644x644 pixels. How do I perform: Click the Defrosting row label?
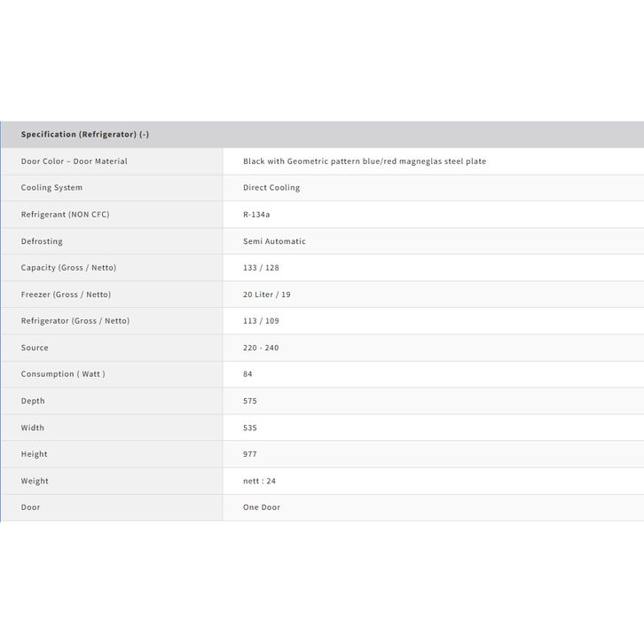click(42, 241)
